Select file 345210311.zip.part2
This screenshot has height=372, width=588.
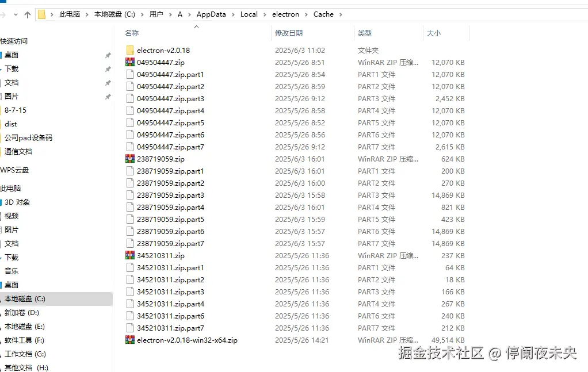pyautogui.click(x=170, y=280)
